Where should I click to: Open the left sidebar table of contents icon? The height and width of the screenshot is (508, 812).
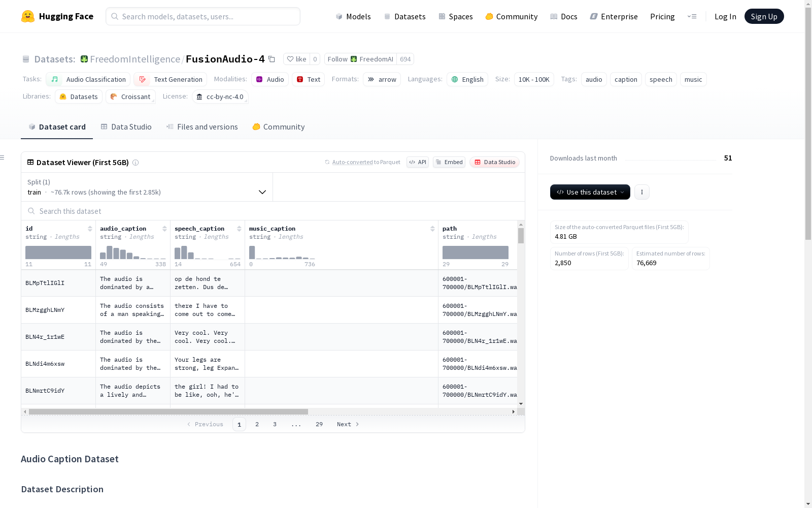coord(3,157)
